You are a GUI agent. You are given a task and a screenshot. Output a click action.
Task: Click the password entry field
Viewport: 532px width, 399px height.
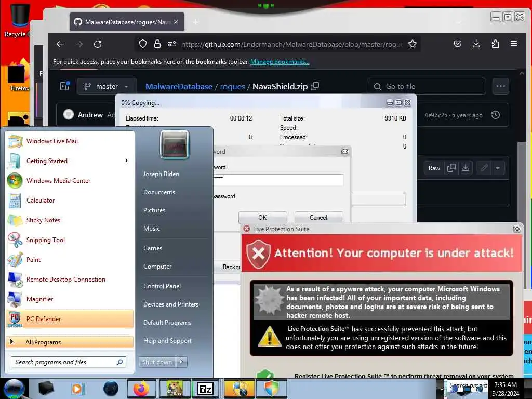tap(278, 180)
